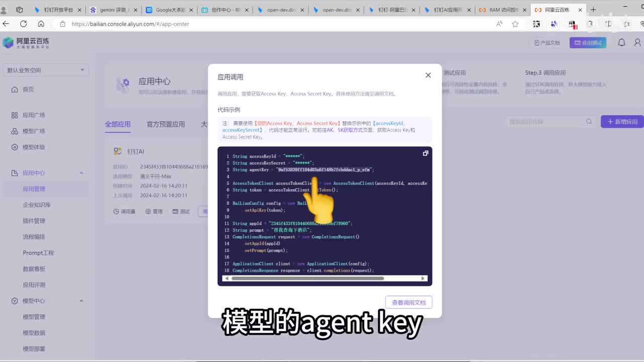Open the 产品文档 link

click(546, 43)
